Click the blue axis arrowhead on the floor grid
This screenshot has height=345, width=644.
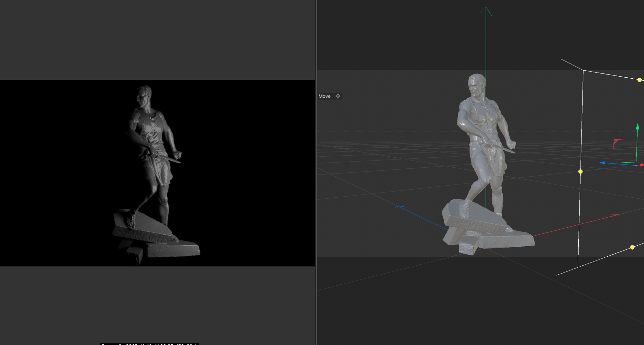click(400, 207)
